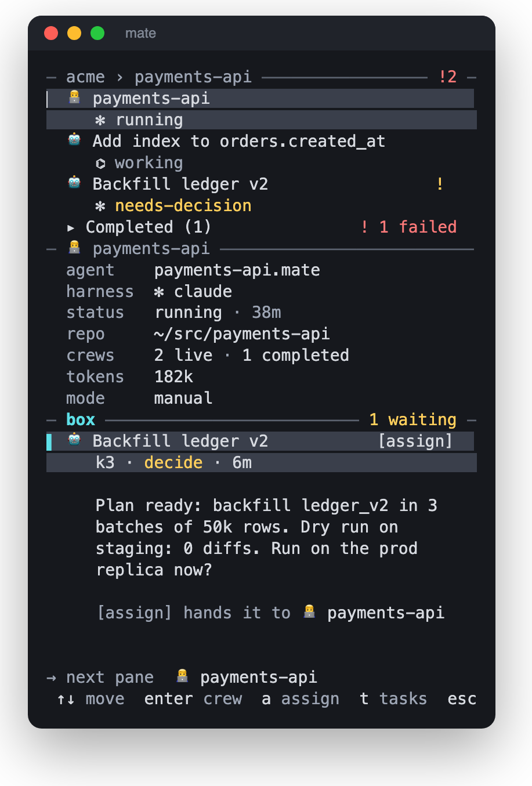Image resolution: width=532 pixels, height=786 pixels.
Task: Open the Add index to orders.created_at crew
Action: coord(238,142)
